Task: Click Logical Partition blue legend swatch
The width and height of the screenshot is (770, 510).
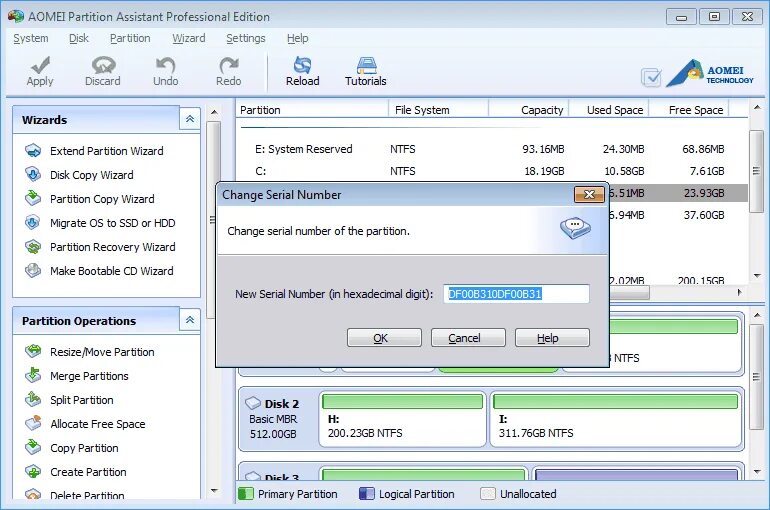Action: click(x=366, y=494)
